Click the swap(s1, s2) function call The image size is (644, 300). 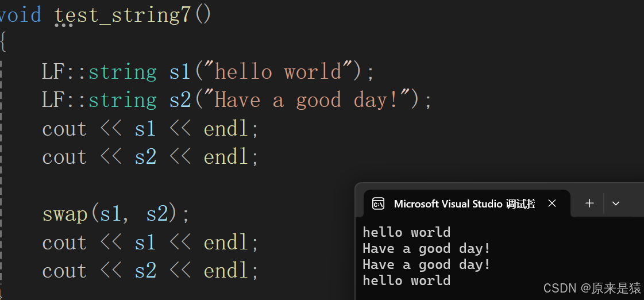pos(116,214)
